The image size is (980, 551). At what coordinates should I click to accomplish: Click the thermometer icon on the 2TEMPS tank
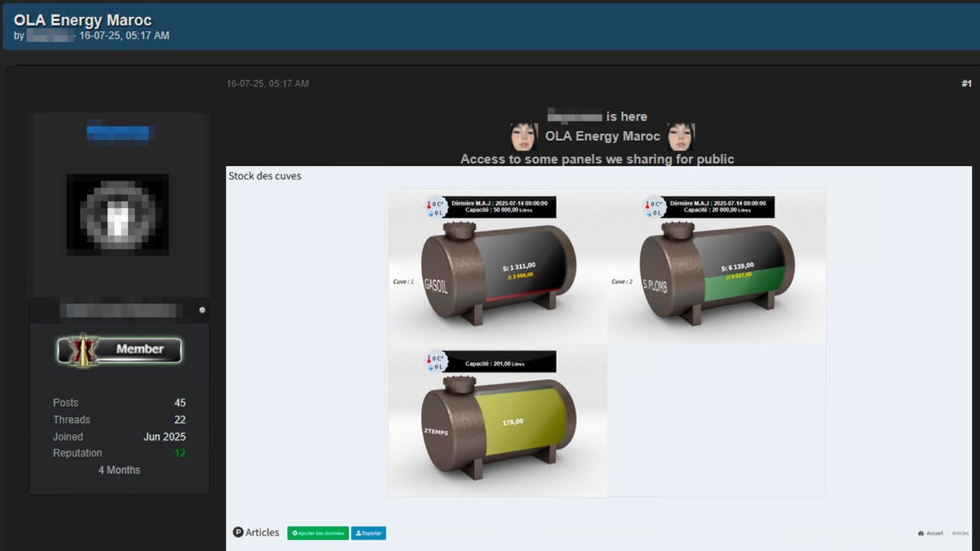coord(429,358)
